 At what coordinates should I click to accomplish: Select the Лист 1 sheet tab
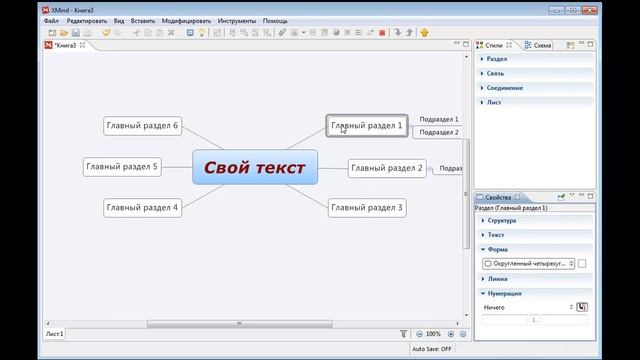pyautogui.click(x=54, y=334)
